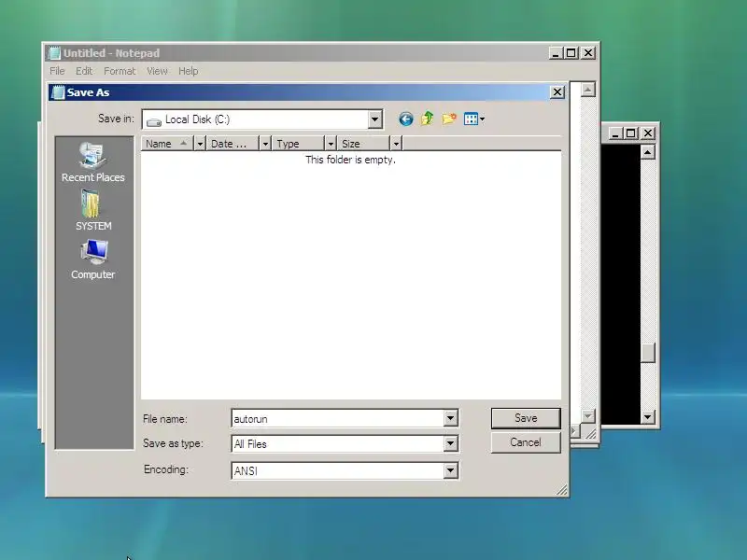The height and width of the screenshot is (560, 747).
Task: Go back using the blue arrow icon
Action: (x=406, y=119)
